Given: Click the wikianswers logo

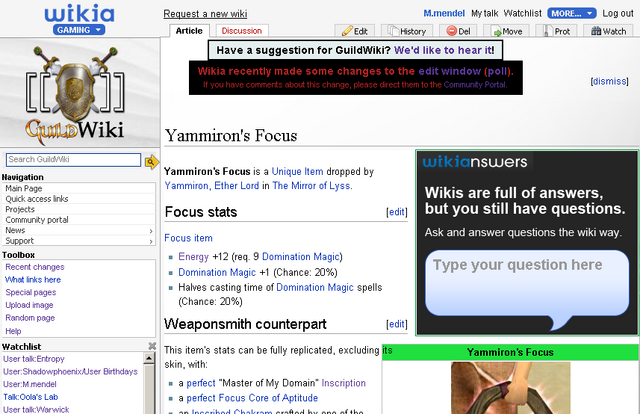Looking at the screenshot, I should 475,162.
